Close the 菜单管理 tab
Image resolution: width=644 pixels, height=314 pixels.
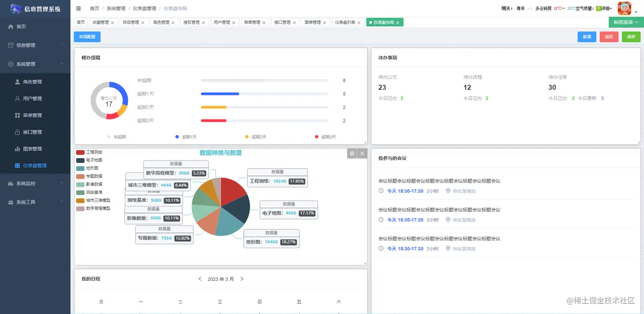(x=264, y=23)
